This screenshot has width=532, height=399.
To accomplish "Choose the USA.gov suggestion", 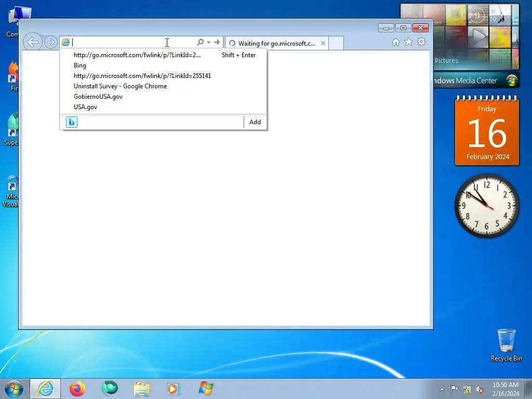I will (x=163, y=107).
